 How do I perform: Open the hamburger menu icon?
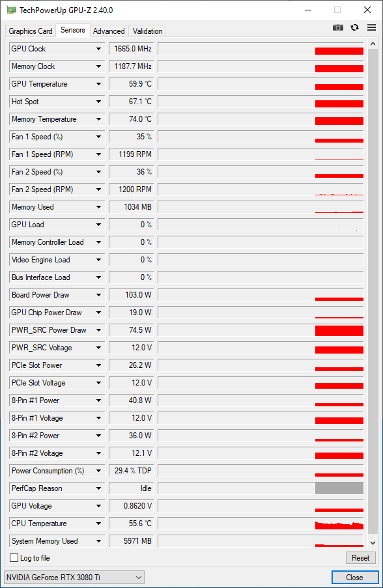[371, 28]
